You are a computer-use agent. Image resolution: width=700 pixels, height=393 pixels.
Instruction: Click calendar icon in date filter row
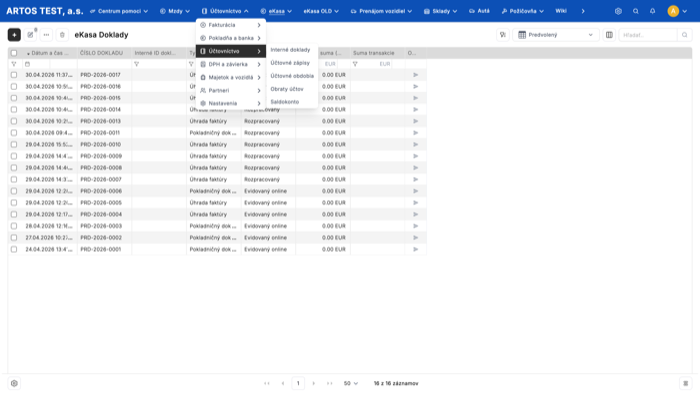[x=28, y=64]
